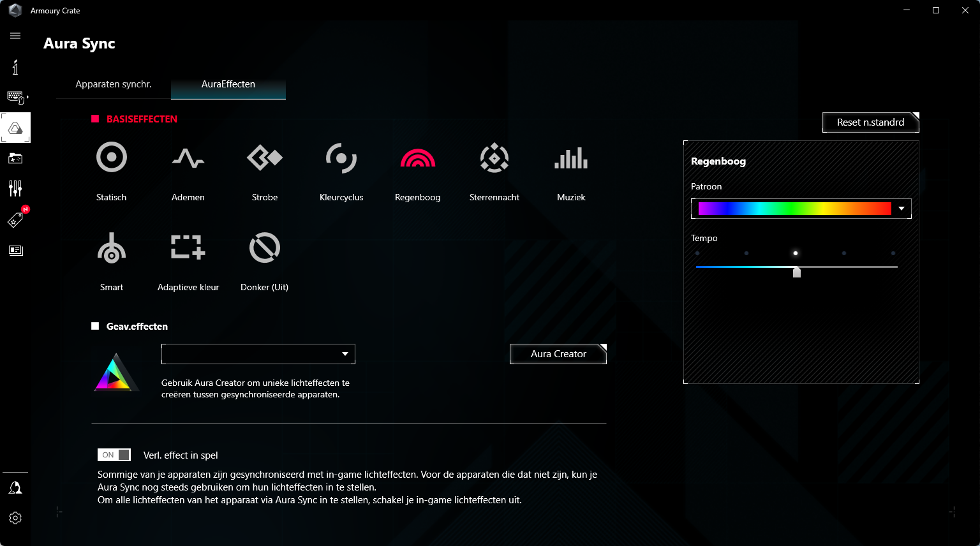The width and height of the screenshot is (980, 546).
Task: Open the News sidebar icon
Action: (x=15, y=250)
